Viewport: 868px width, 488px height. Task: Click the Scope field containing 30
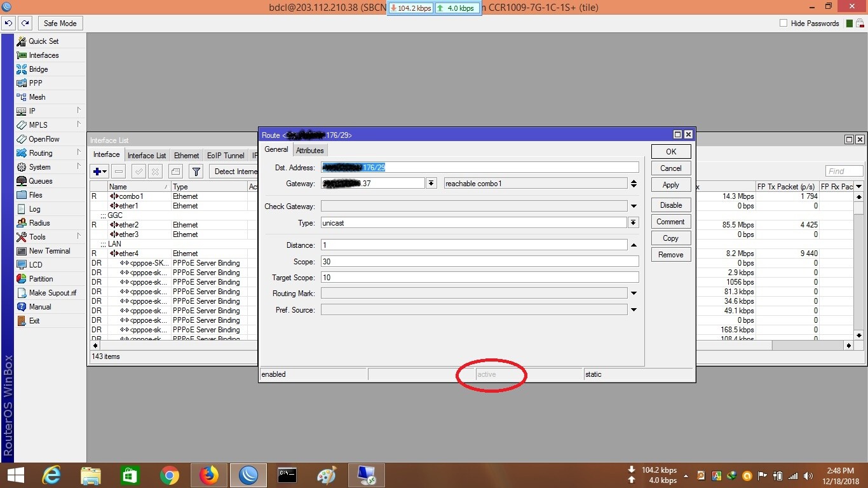click(x=480, y=262)
